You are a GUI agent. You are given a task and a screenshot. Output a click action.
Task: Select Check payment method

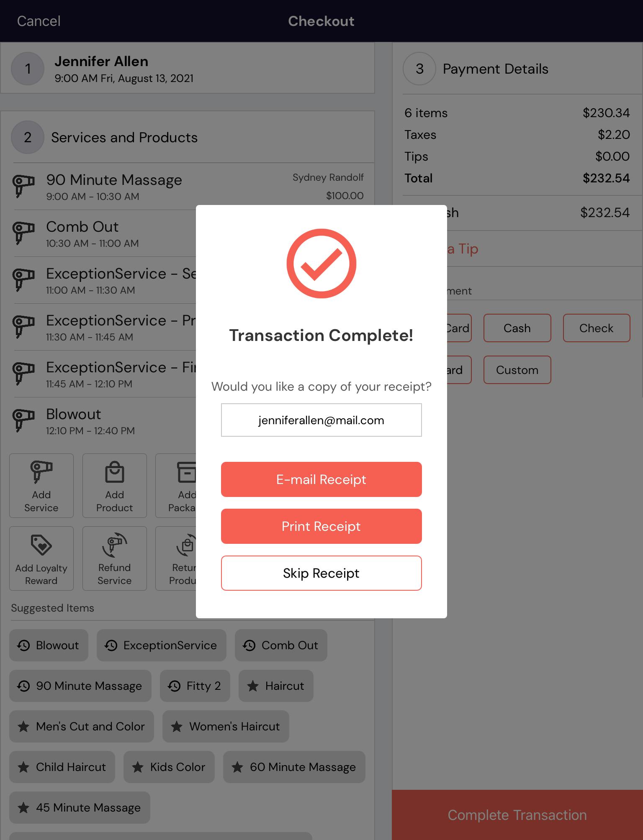597,328
